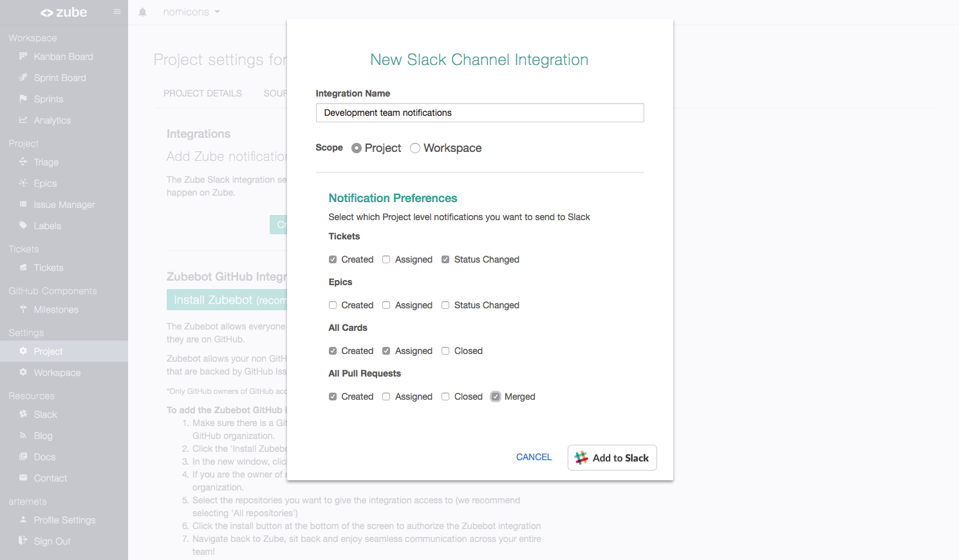Click the Triage icon in sidebar
959x560 pixels.
[x=23, y=162]
